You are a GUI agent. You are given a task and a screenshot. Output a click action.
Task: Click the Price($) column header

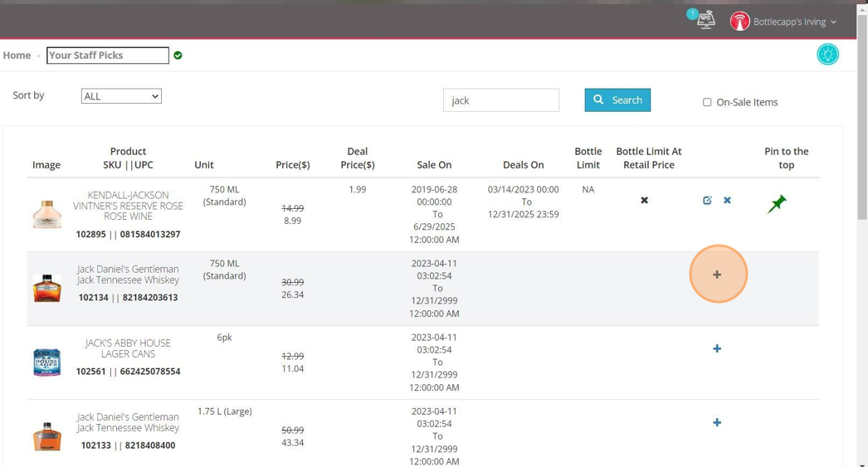pos(293,165)
